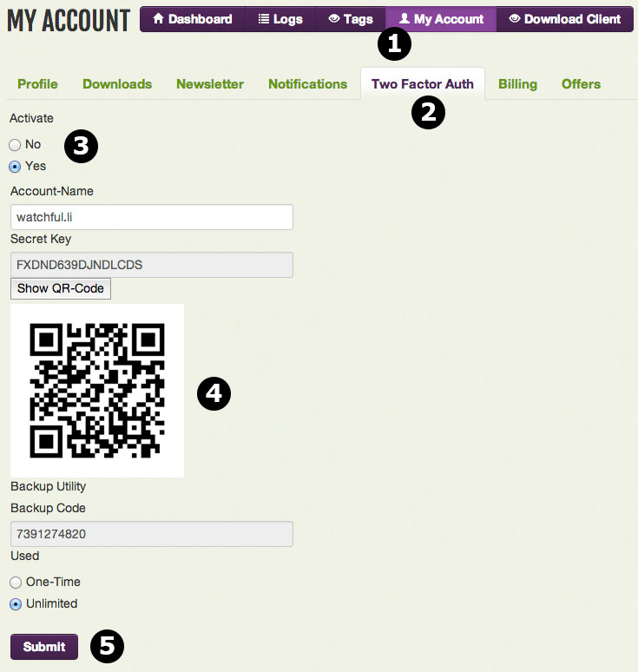
Task: Open the Dashboard navigation item
Action: tap(193, 19)
